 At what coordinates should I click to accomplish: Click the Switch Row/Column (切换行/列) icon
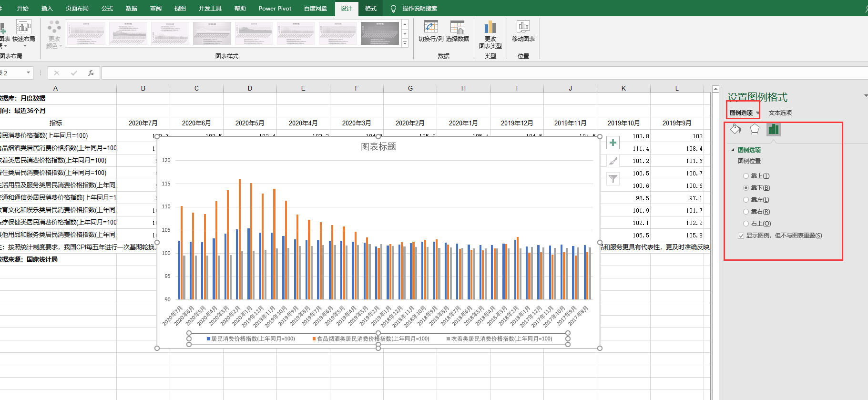pyautogui.click(x=431, y=28)
